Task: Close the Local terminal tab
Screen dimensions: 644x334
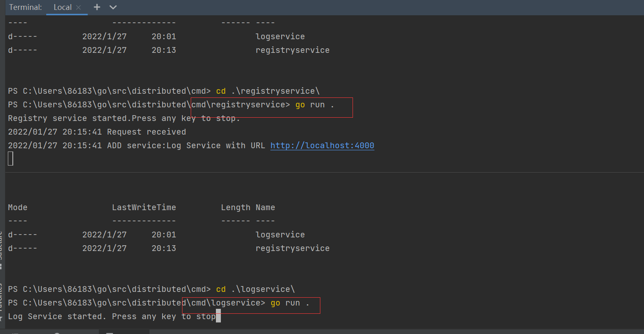Action: [78, 7]
